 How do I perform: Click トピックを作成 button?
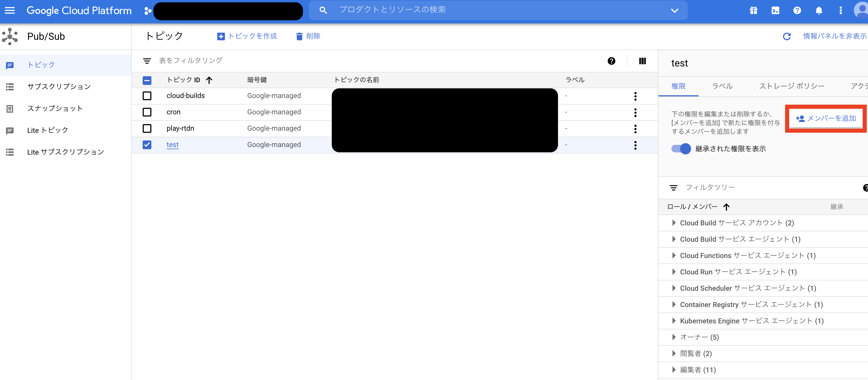point(247,36)
